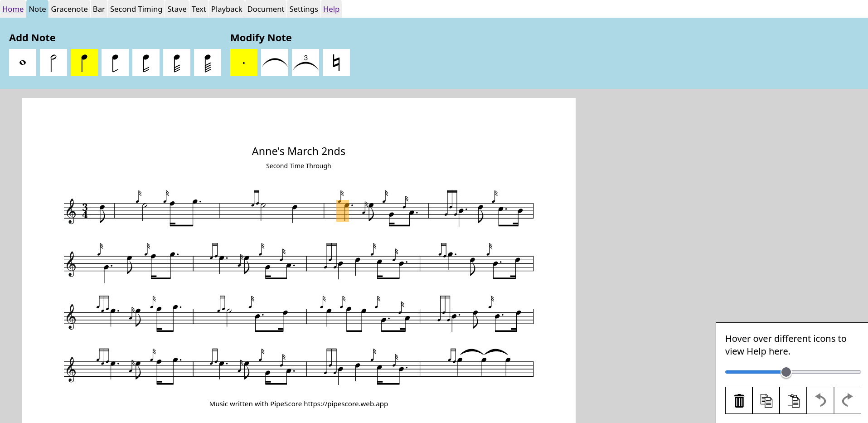The width and height of the screenshot is (868, 423).
Task: Click the trash delete icon
Action: coord(739,400)
